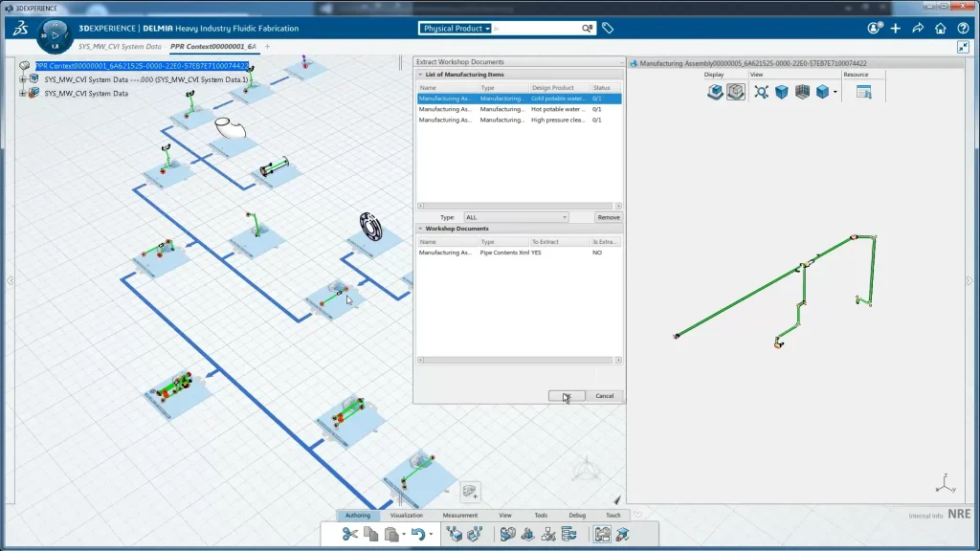
Task: Switch to the Authoring tab
Action: coord(358,516)
